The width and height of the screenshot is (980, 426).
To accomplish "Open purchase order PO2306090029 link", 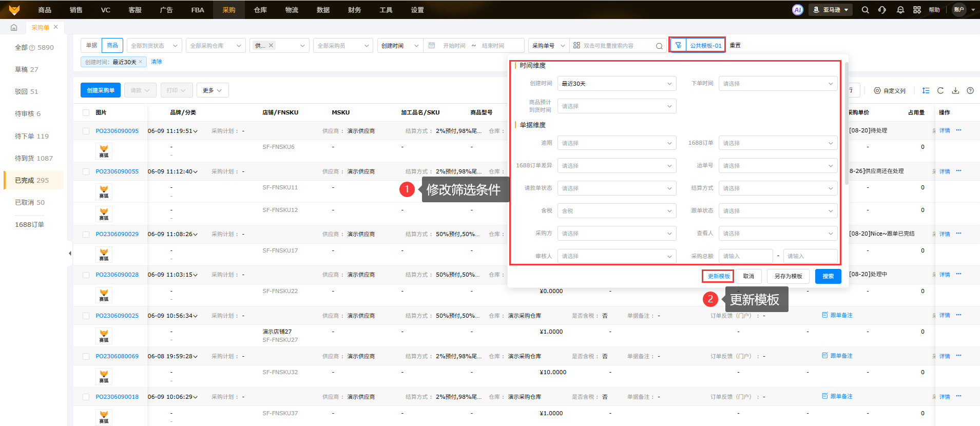I will click(117, 234).
